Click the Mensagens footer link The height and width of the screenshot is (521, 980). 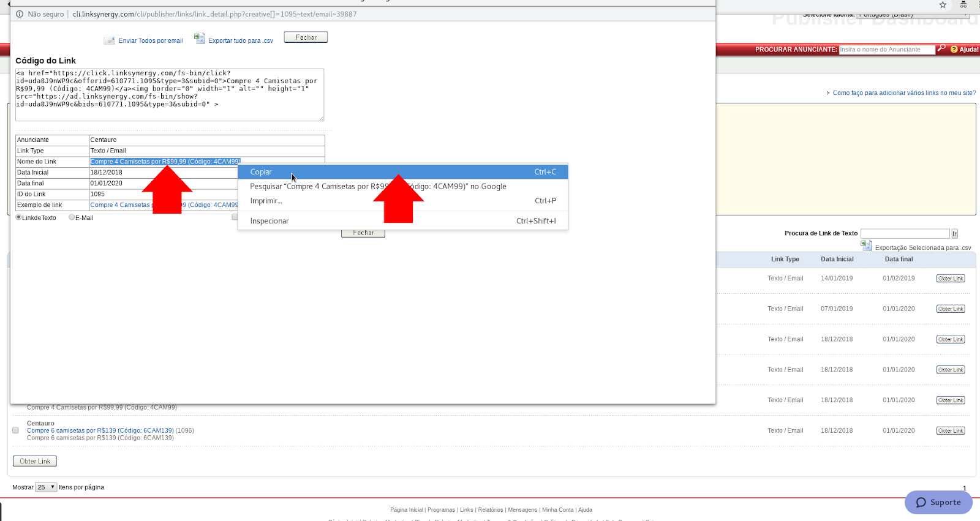[522, 510]
